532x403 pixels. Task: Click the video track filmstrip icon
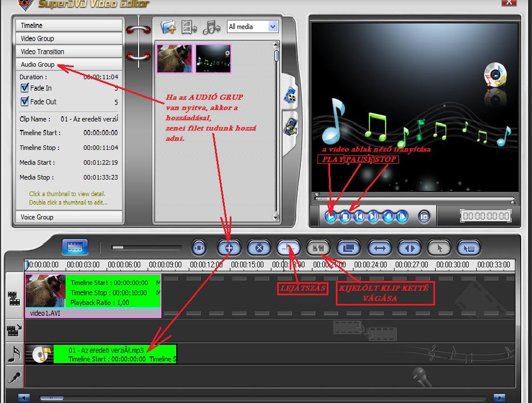tap(14, 299)
